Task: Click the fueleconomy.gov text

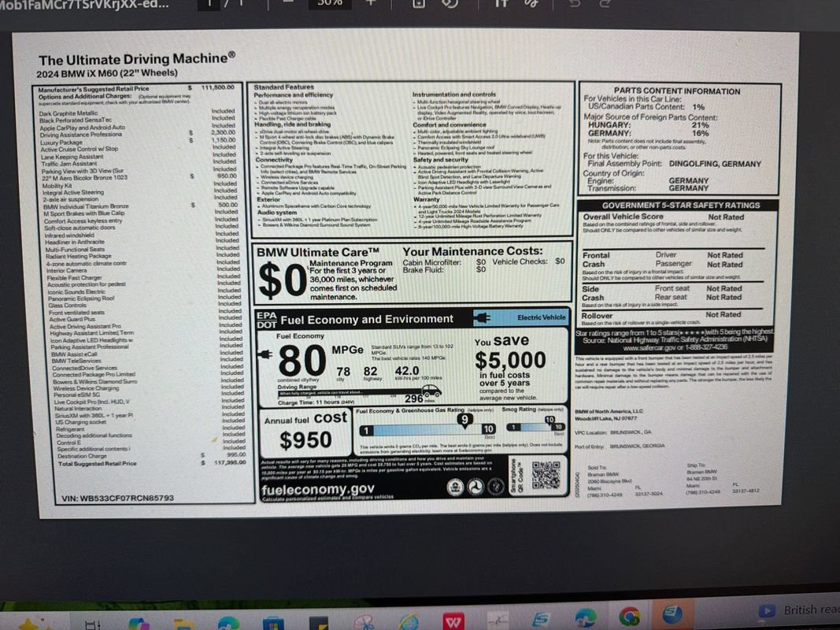Action: [x=318, y=489]
